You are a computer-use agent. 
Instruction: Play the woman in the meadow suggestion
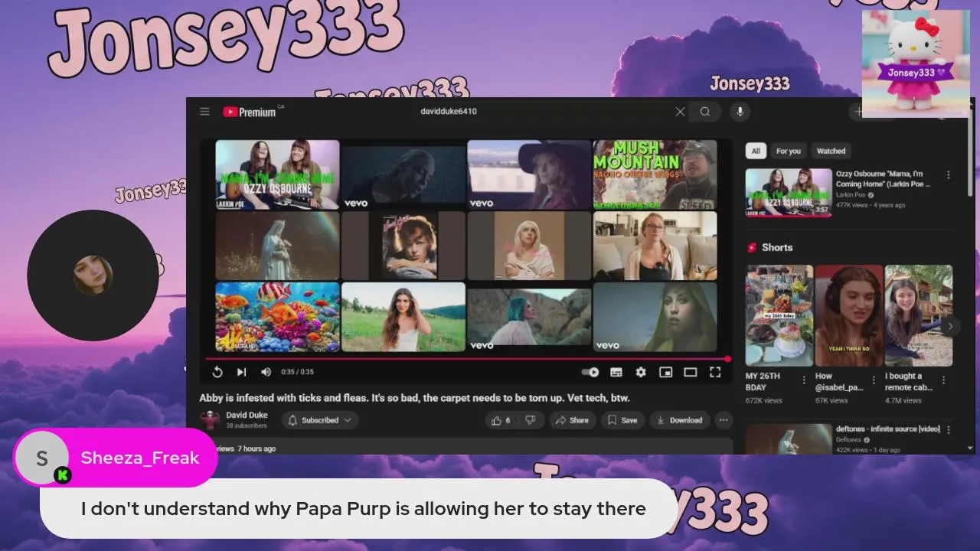pos(403,317)
